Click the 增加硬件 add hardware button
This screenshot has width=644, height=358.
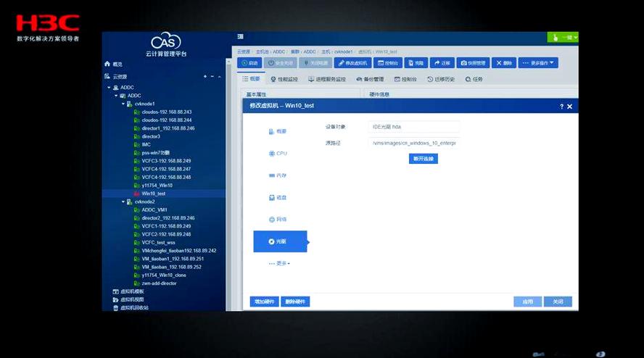coord(263,301)
